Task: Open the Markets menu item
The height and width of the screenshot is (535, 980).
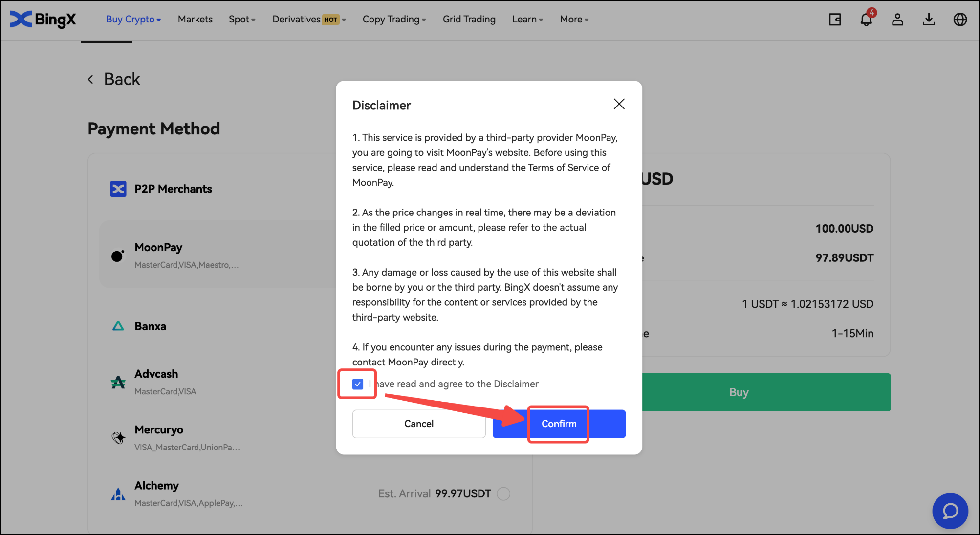Action: [x=195, y=20]
